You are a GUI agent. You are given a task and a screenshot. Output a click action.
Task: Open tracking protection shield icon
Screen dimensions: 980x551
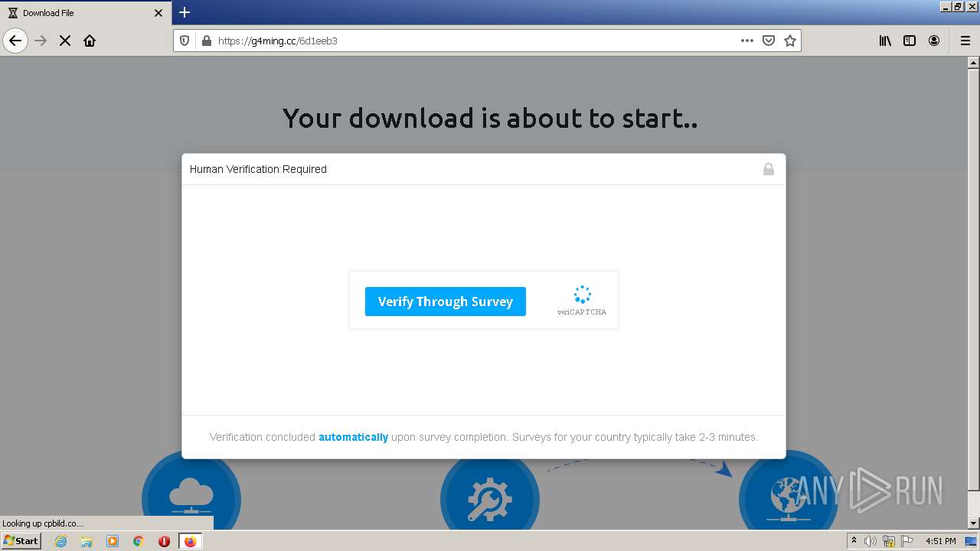tap(185, 41)
